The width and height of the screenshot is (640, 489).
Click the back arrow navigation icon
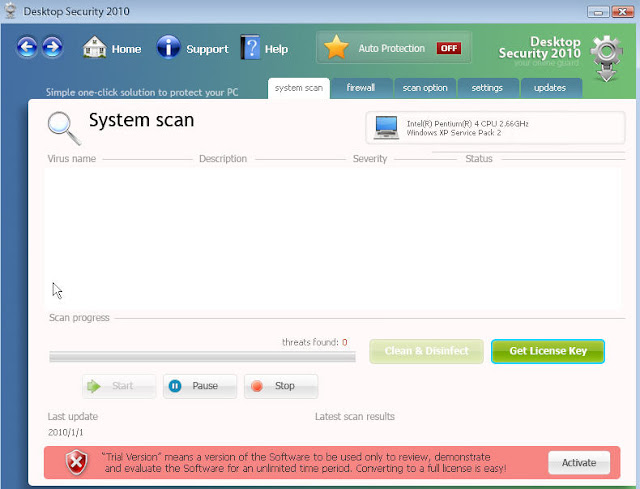pyautogui.click(x=27, y=47)
